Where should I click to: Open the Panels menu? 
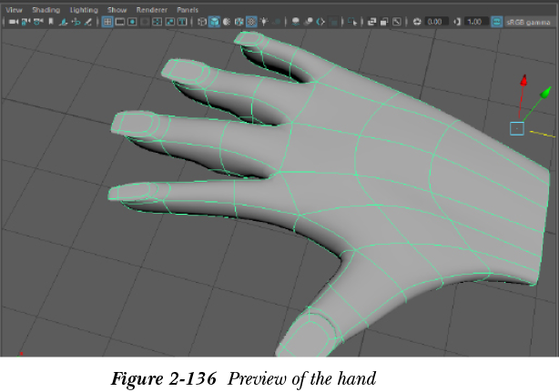(x=188, y=9)
